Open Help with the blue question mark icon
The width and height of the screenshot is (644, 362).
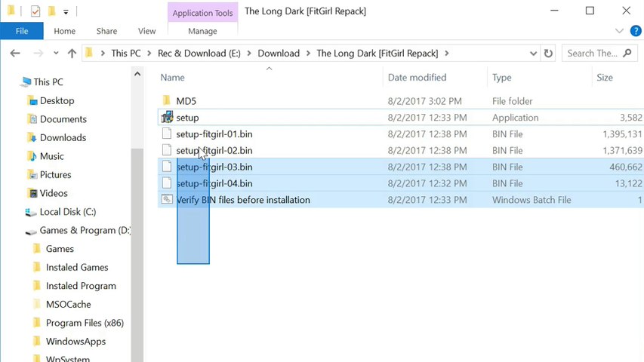pyautogui.click(x=636, y=31)
